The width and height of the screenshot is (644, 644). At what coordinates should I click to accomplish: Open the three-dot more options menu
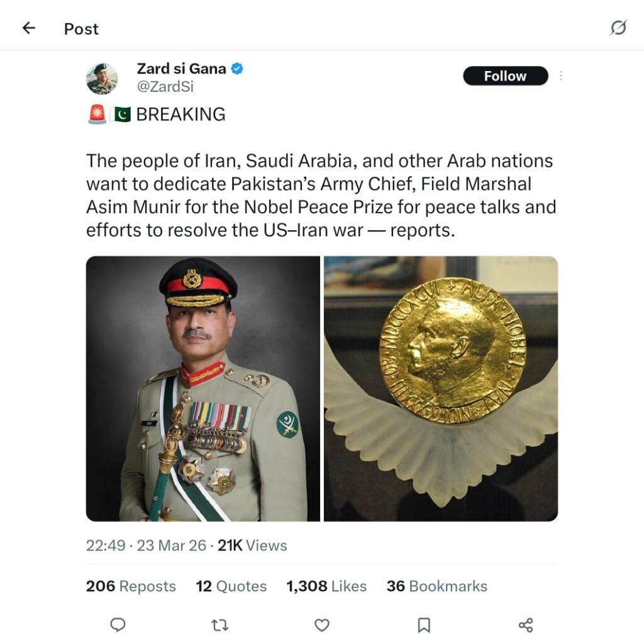coord(560,76)
